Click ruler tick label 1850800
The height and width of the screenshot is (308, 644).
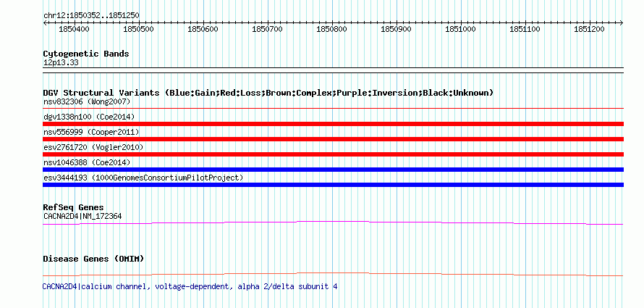[x=332, y=29]
